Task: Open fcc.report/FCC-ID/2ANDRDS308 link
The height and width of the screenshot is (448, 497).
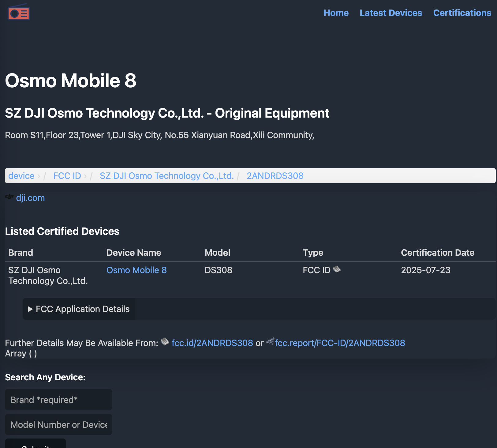Action: (340, 343)
